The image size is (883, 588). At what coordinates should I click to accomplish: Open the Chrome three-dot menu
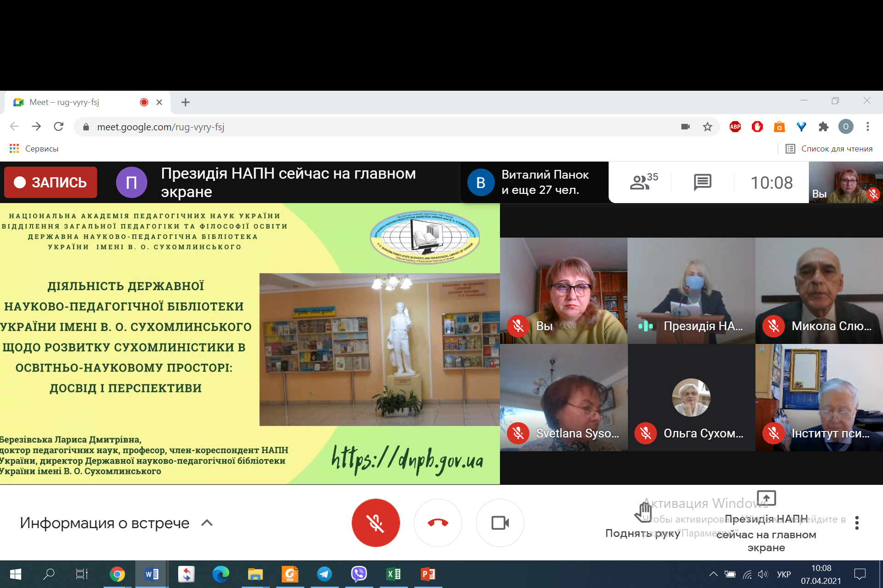[x=868, y=127]
